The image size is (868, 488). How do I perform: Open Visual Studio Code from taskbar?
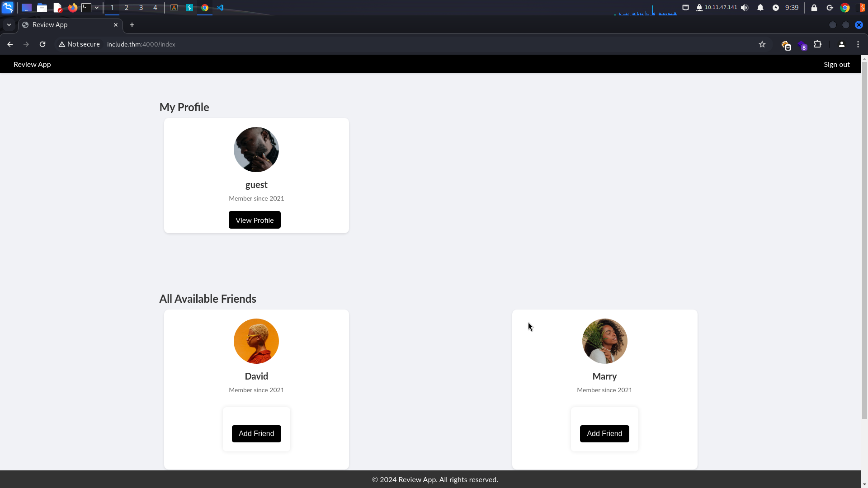pos(220,8)
